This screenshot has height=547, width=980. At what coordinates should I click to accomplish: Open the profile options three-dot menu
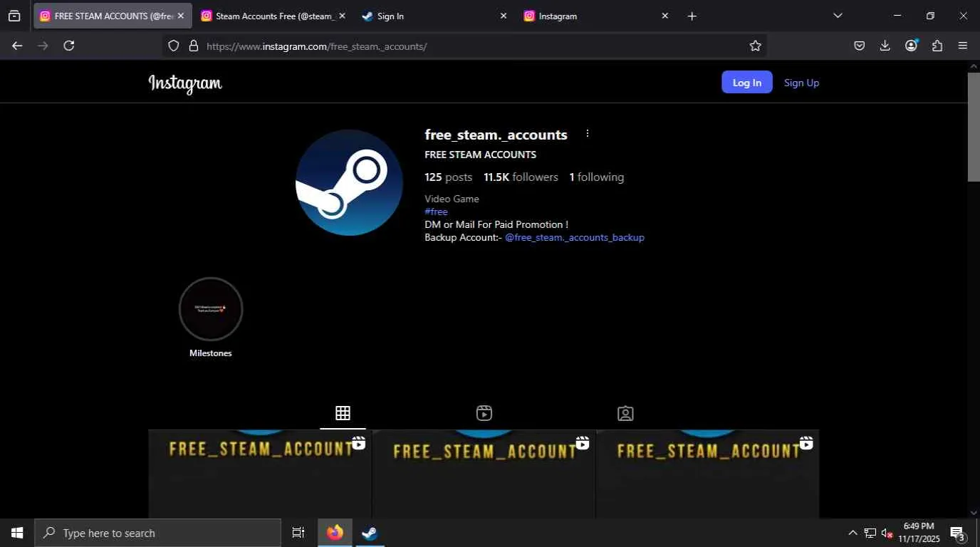tap(588, 134)
